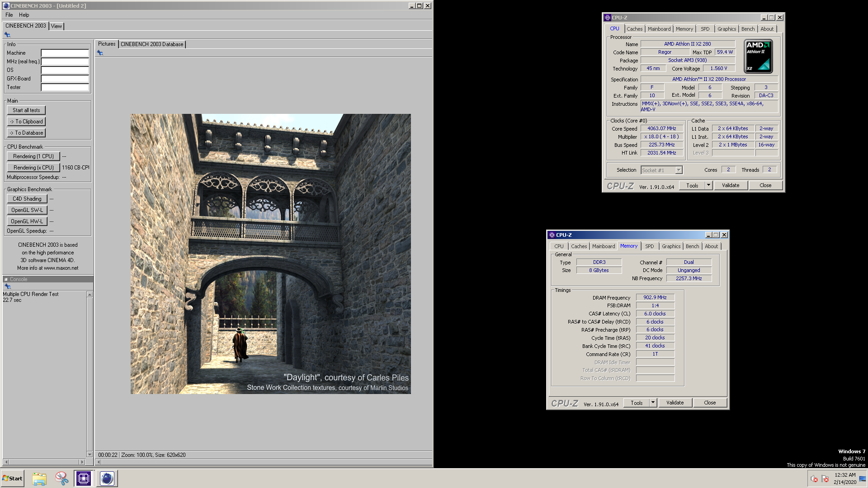Click Action Center flag tray icon
Viewport: 868px width, 488px height.
coord(825,479)
